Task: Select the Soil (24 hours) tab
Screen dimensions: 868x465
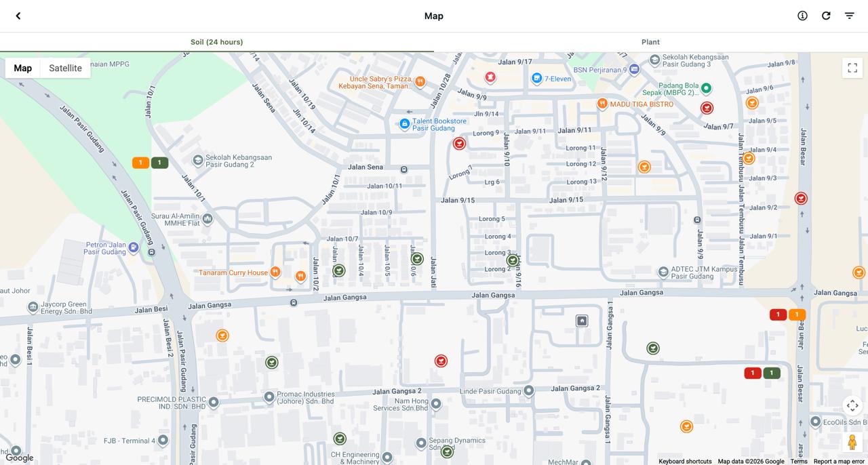Action: 217,42
